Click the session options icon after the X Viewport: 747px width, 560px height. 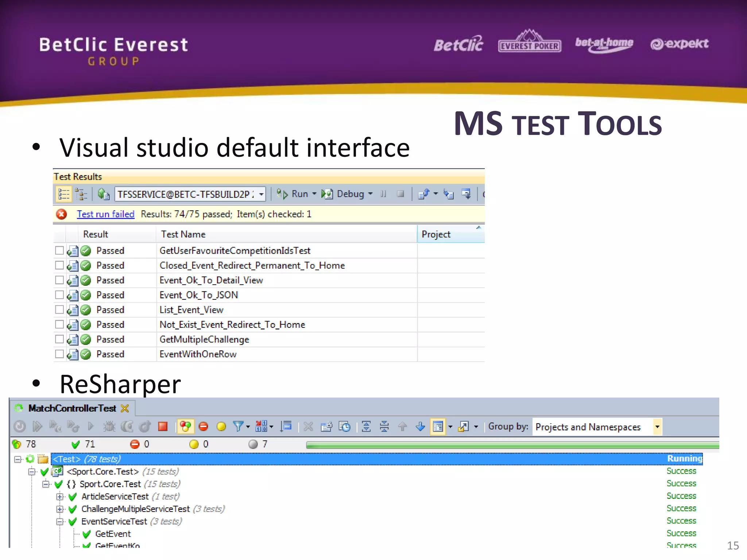tap(326, 426)
